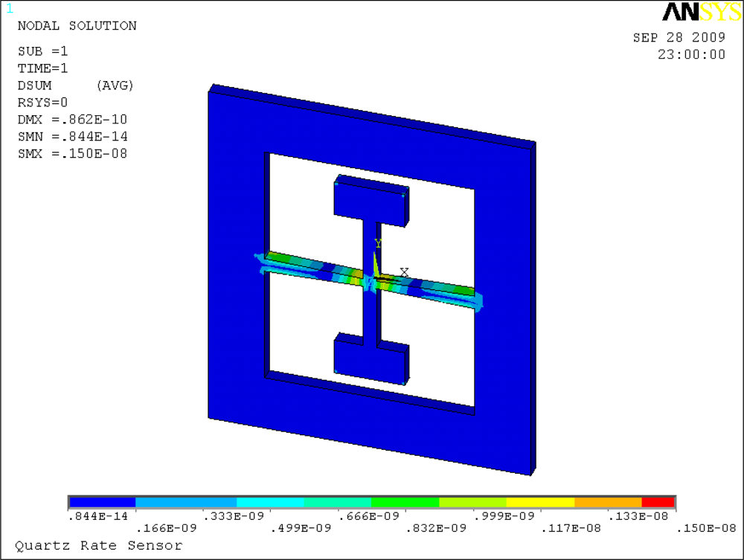This screenshot has height=560, width=744.
Task: Click legend value .832E-09
Action: click(436, 528)
